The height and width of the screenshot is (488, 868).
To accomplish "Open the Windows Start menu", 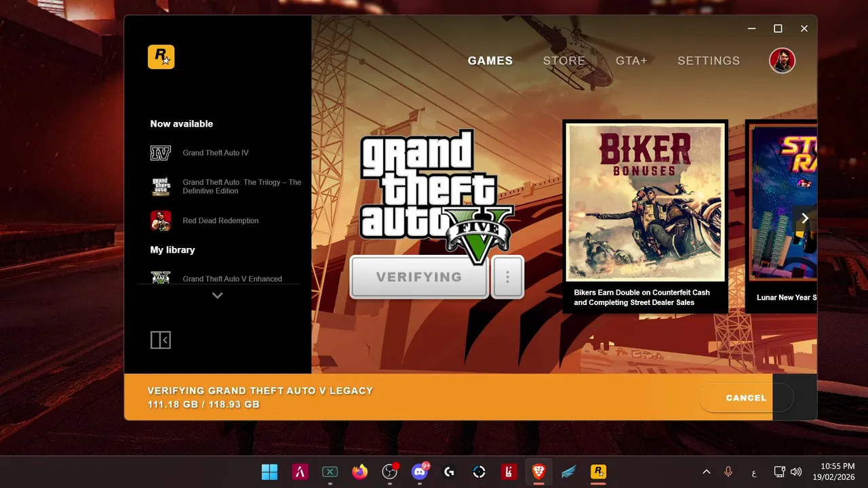I will (269, 472).
